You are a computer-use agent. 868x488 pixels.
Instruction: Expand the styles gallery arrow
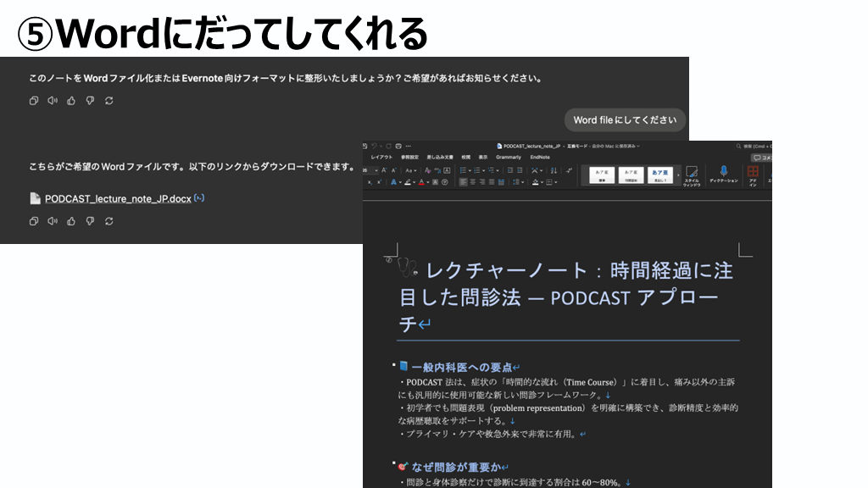click(678, 175)
